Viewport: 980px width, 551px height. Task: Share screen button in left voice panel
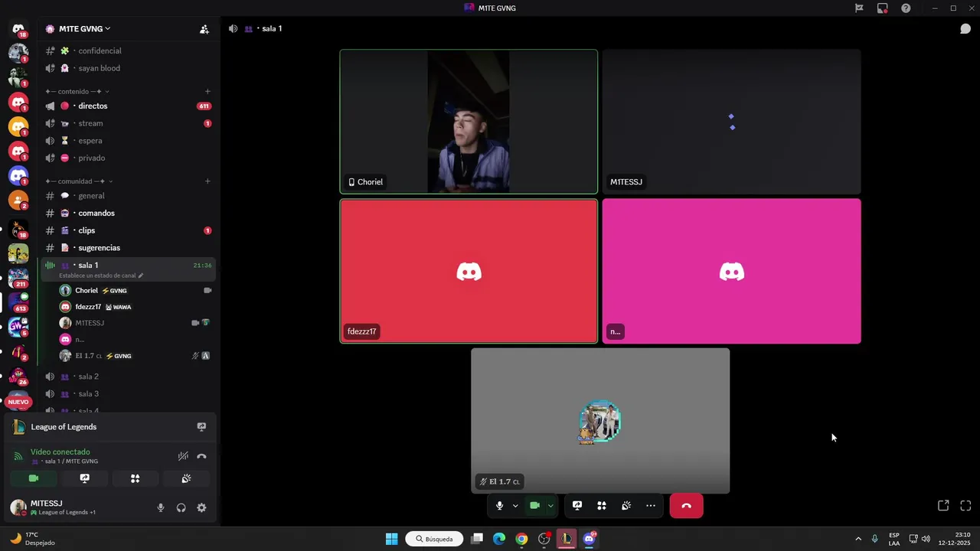click(x=84, y=478)
